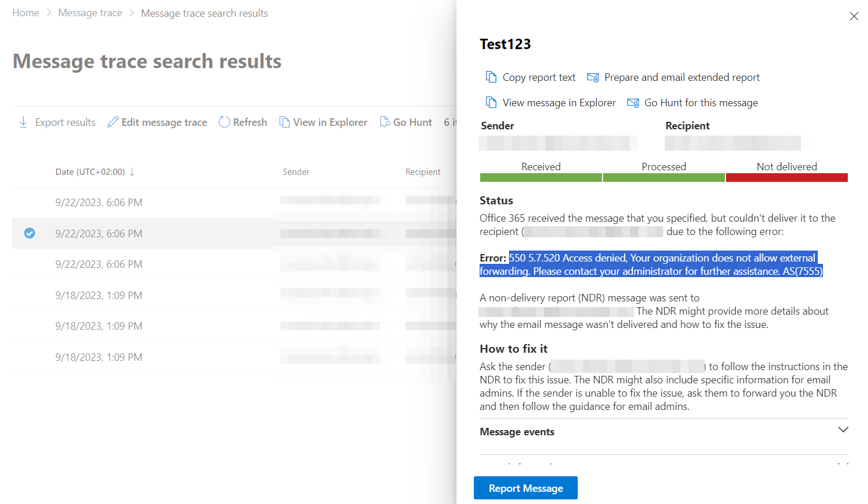Viewport: 868px width, 504px height.
Task: Select the third 9/22/2023, 6:06 PM row
Action: pos(234,264)
